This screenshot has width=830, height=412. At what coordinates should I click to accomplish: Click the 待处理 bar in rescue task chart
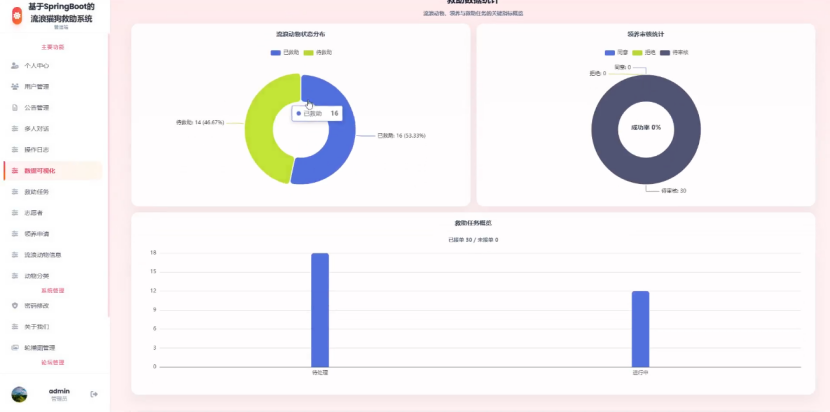(x=320, y=310)
